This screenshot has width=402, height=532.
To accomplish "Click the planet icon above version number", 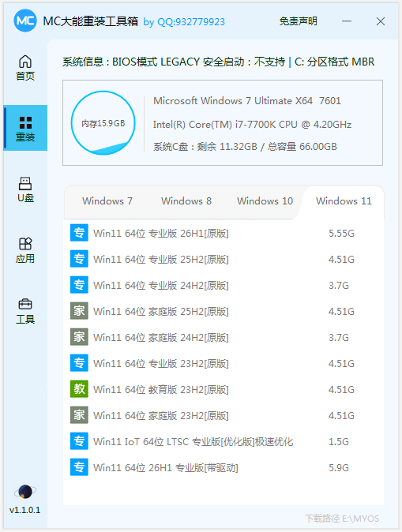I will click(25, 491).
